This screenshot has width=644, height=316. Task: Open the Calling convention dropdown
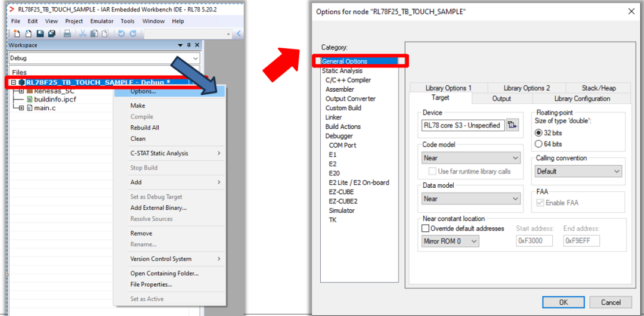(x=617, y=171)
